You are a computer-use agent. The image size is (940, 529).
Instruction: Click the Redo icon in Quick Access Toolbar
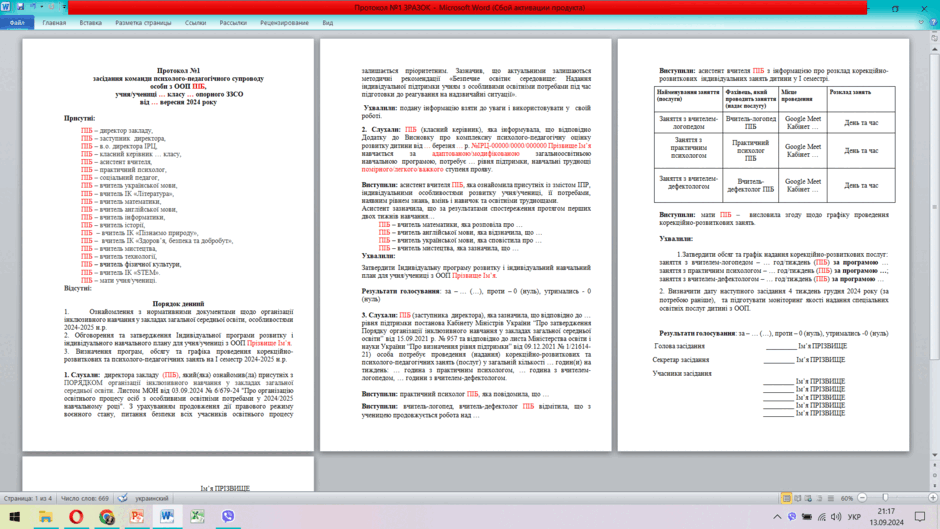52,6
